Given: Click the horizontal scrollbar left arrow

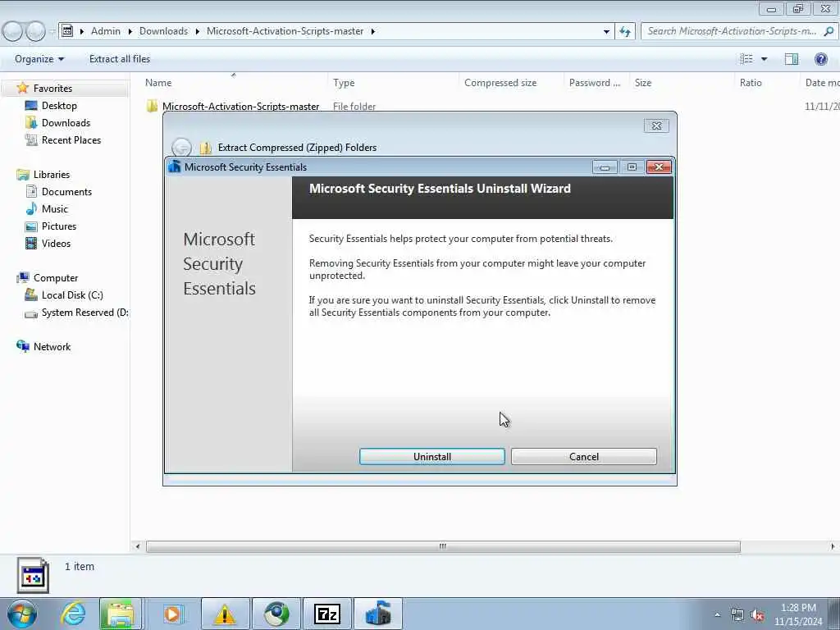Looking at the screenshot, I should (138, 546).
